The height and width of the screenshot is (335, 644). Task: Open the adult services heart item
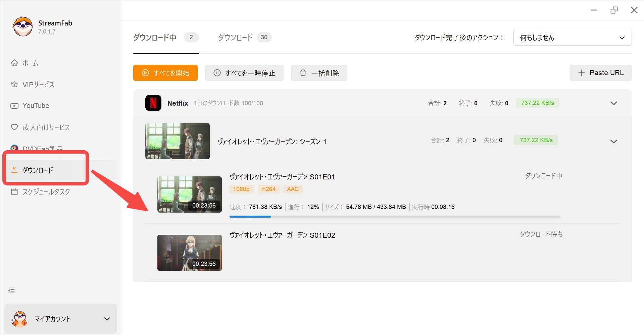click(40, 127)
